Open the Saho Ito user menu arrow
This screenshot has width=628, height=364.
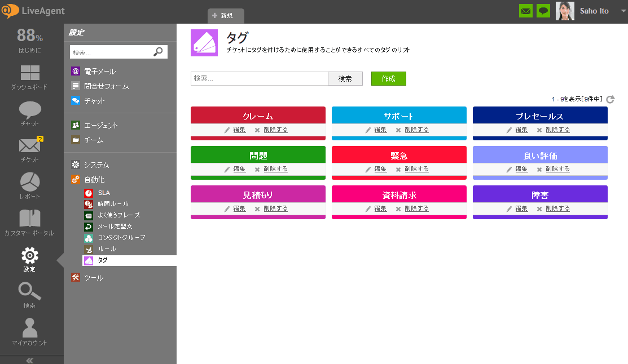[623, 11]
